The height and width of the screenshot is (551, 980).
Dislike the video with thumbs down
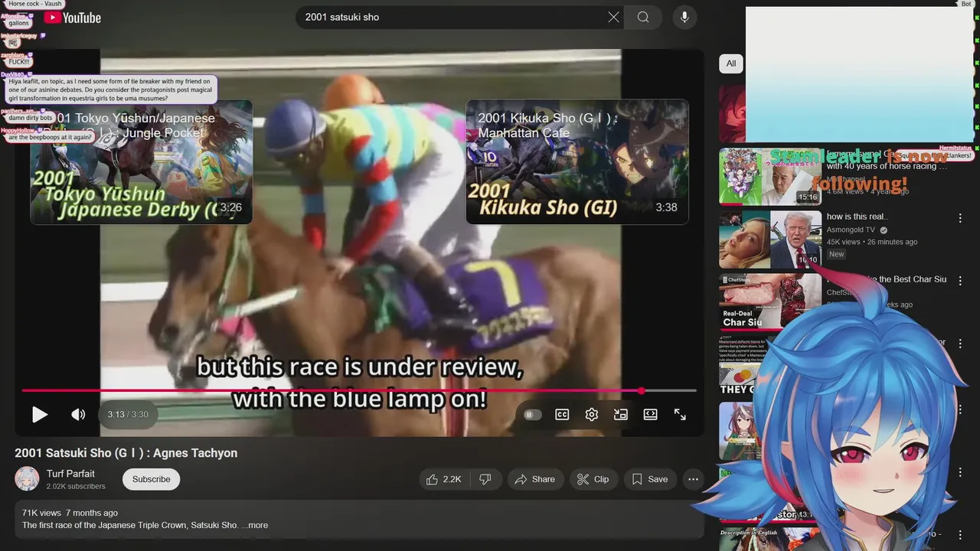[485, 479]
